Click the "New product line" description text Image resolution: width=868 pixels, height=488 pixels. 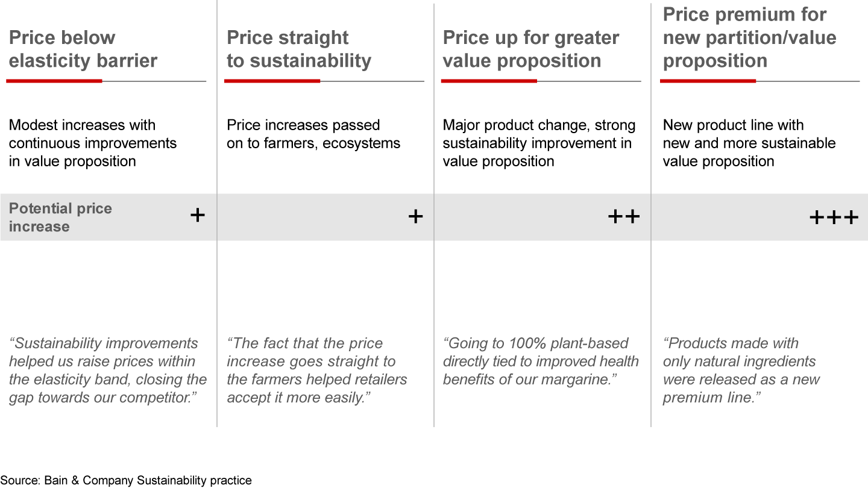(x=749, y=143)
